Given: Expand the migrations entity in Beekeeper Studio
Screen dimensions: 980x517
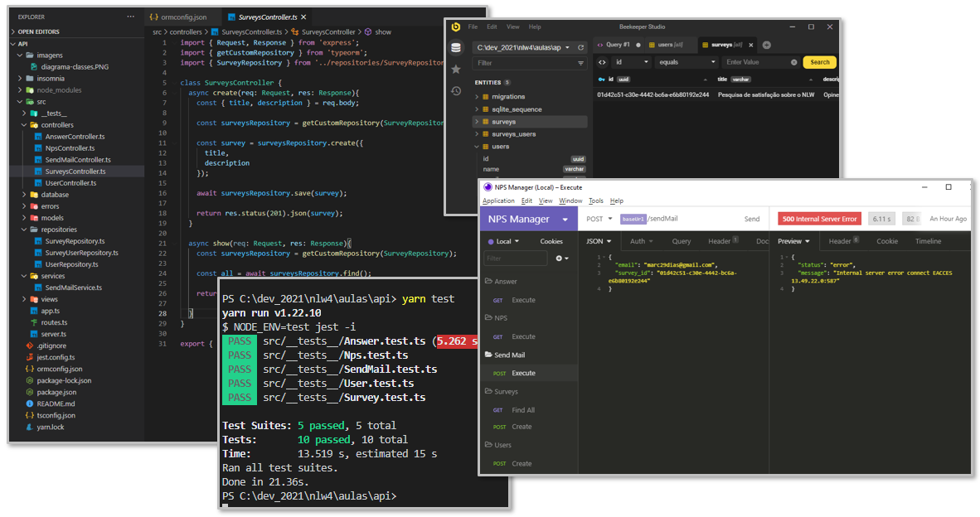Looking at the screenshot, I should [477, 97].
